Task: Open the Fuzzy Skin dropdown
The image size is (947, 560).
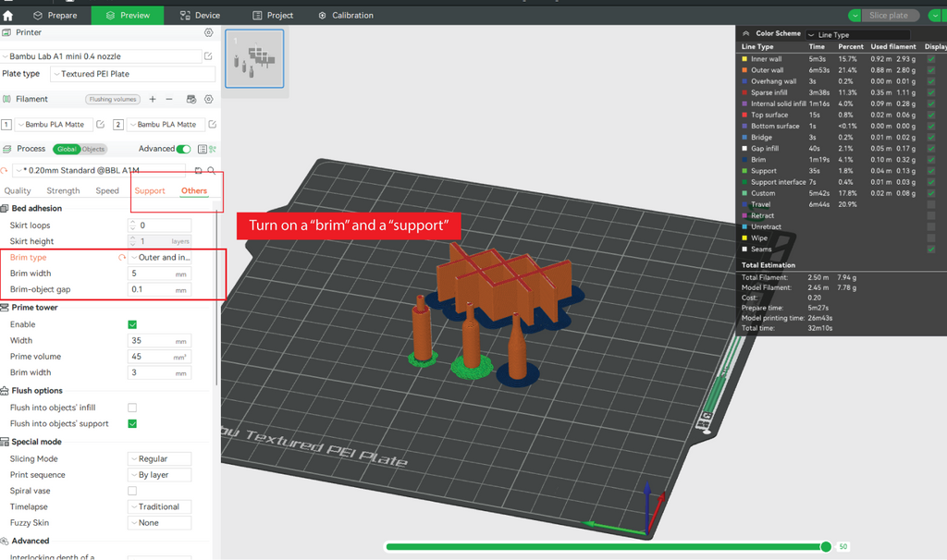Action: coord(159,523)
